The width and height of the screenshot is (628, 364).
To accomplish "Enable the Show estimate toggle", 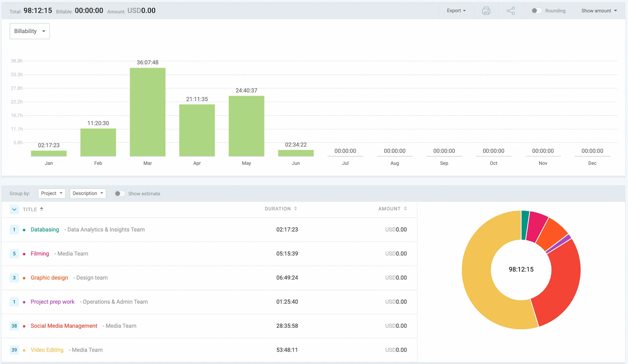I will (x=119, y=194).
